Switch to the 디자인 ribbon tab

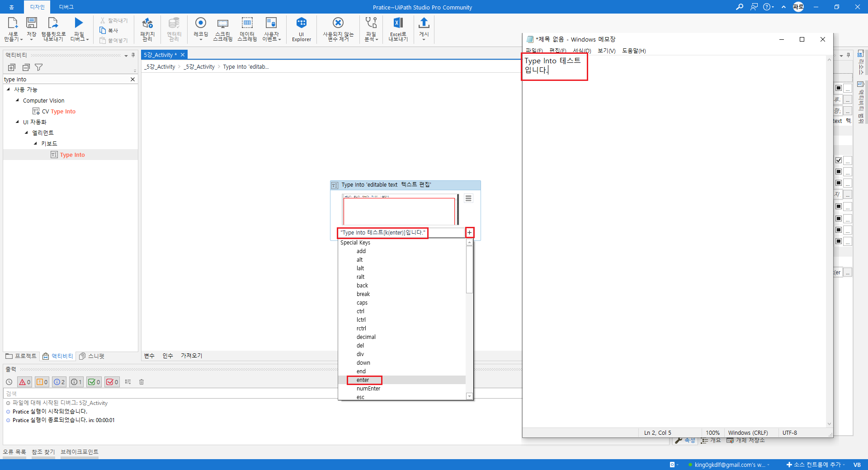click(x=37, y=7)
